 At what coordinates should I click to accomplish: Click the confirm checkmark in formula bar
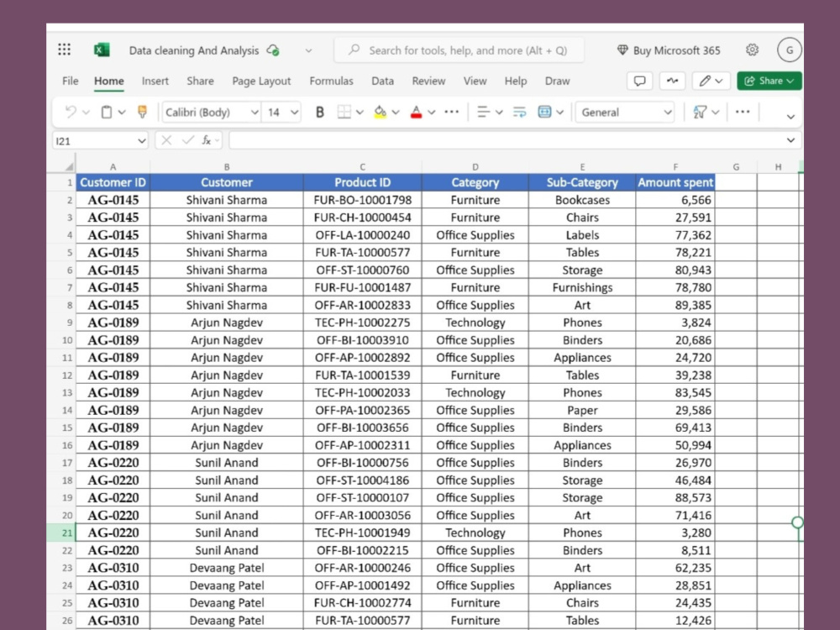point(187,140)
